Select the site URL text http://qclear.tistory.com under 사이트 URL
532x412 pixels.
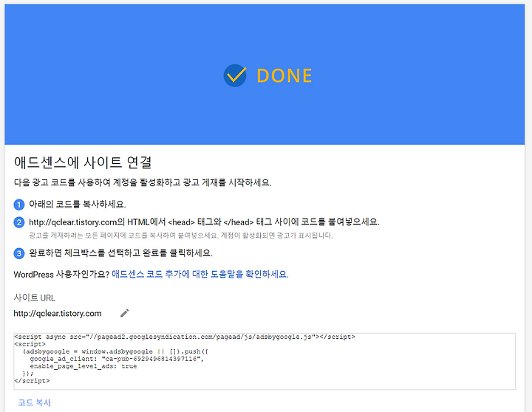pos(58,313)
